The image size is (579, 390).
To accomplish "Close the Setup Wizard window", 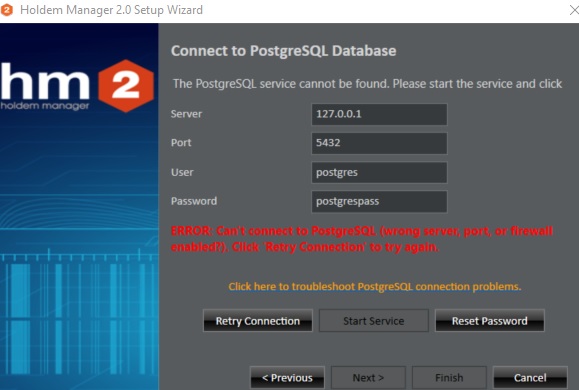I will (573, 10).
